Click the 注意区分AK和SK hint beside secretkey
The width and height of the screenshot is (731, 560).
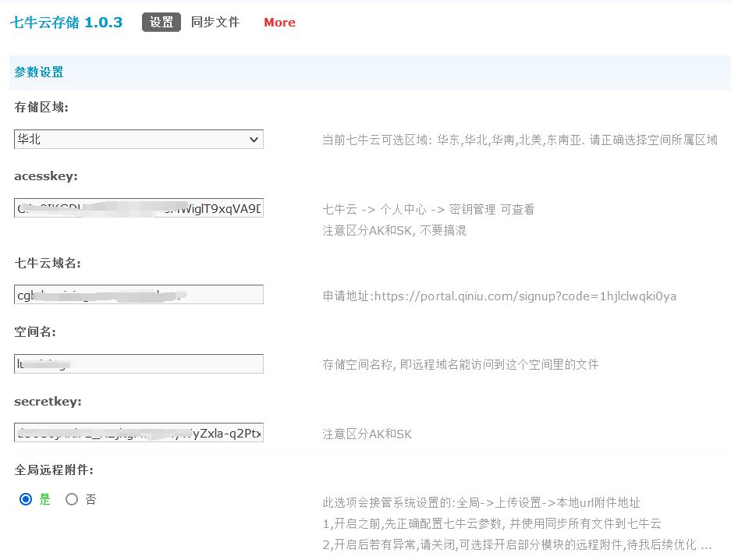(x=367, y=434)
